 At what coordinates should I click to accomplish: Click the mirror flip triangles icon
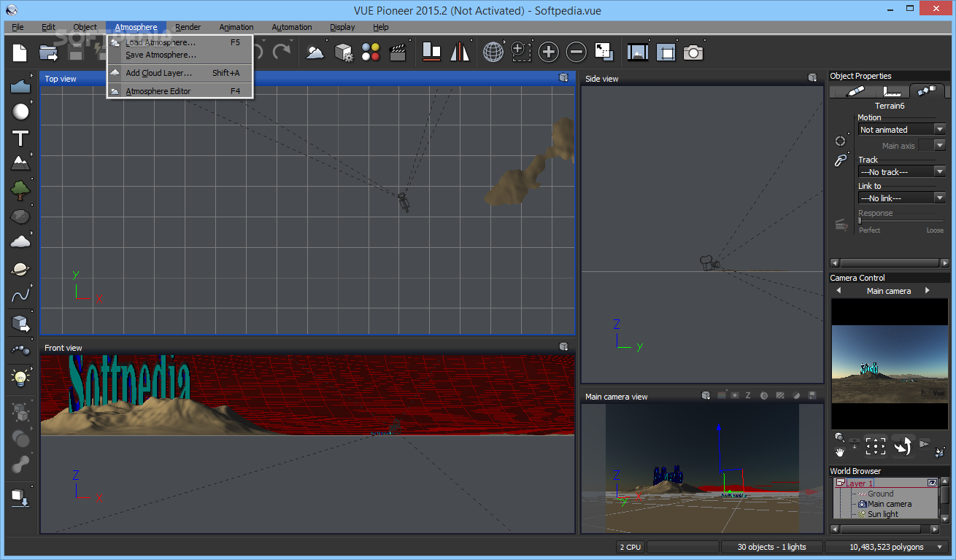(460, 52)
